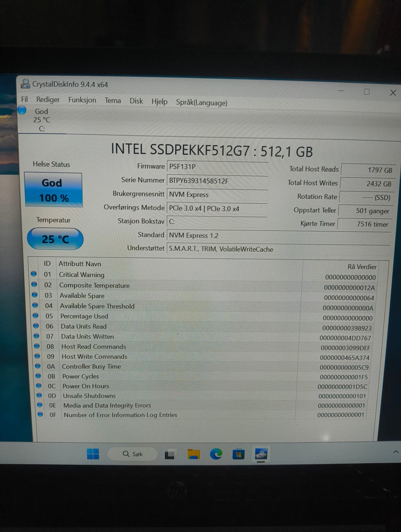Click status dot for Host Write Commands
The height and width of the screenshot is (532, 401).
37,356
